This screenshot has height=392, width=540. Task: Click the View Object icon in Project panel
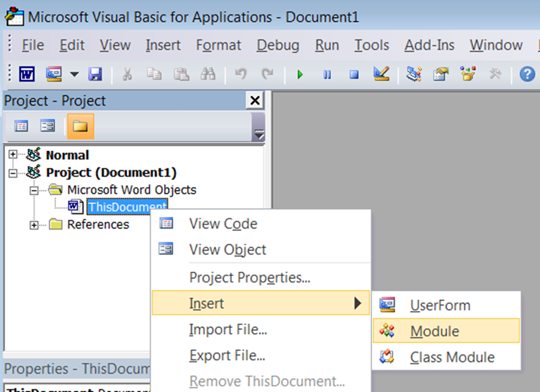click(x=47, y=126)
